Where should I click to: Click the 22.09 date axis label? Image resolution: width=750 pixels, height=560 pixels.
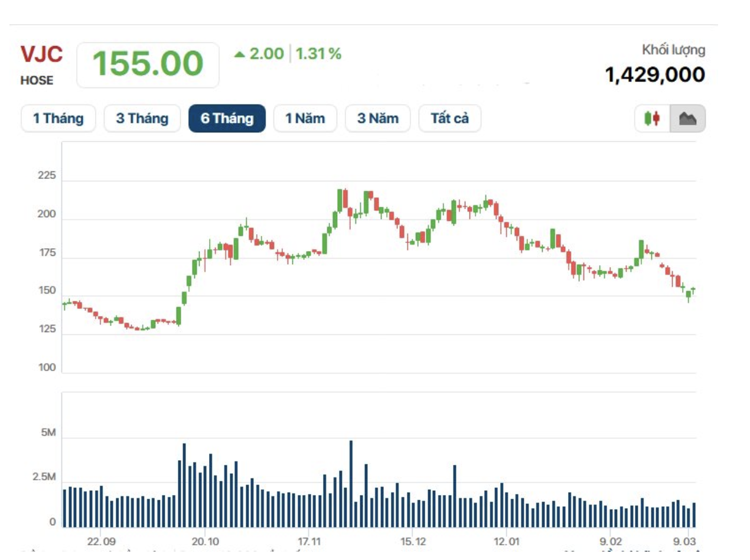(x=101, y=542)
